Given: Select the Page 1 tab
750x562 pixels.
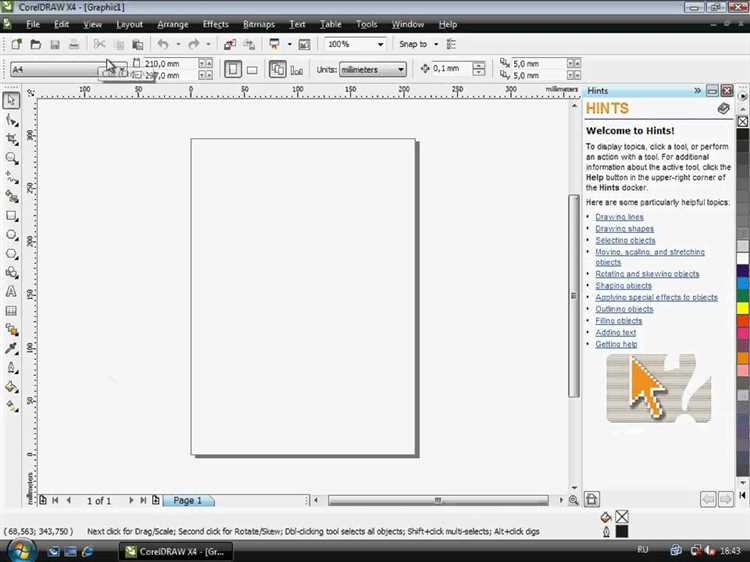Looking at the screenshot, I should click(x=187, y=500).
